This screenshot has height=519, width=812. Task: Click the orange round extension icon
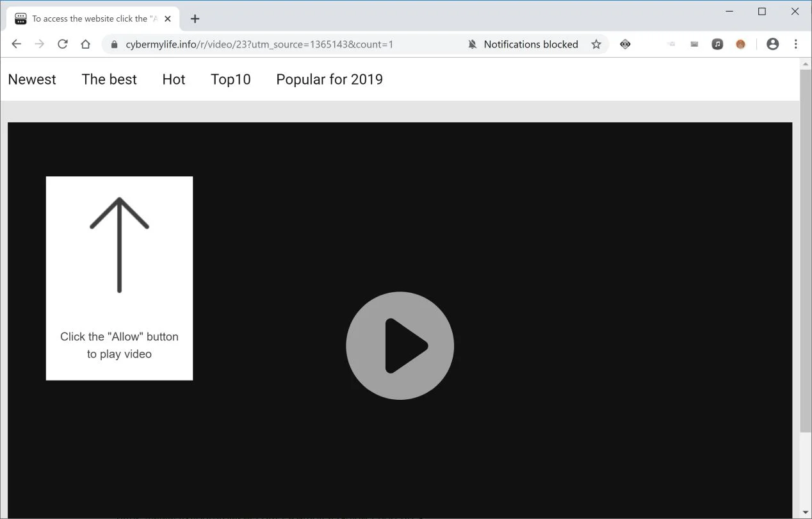coord(741,44)
